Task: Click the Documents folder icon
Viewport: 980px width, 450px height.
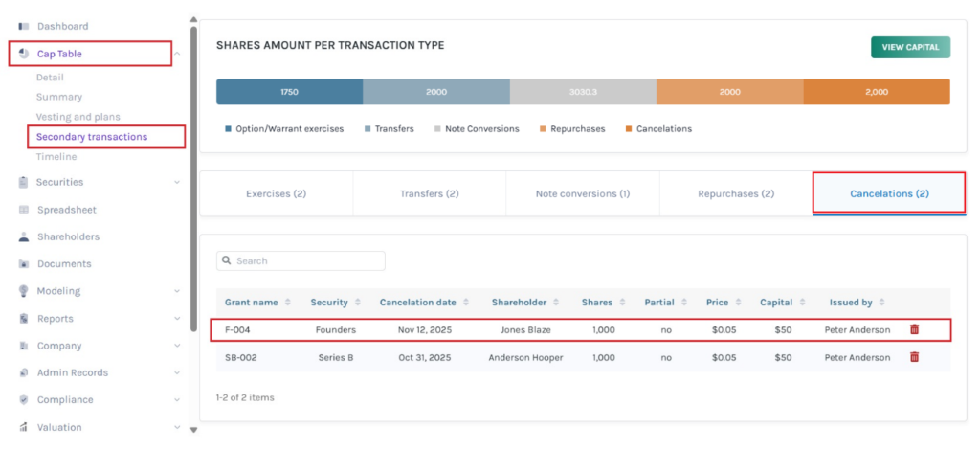Action: tap(24, 264)
